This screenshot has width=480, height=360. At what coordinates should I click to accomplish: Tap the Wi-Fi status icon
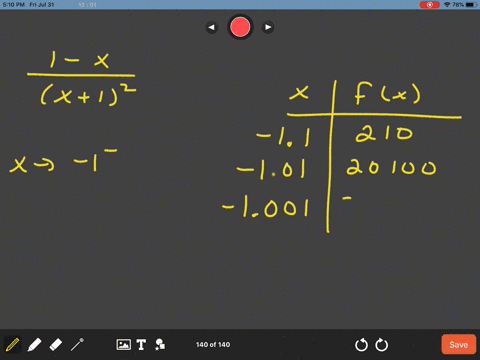coord(447,5)
